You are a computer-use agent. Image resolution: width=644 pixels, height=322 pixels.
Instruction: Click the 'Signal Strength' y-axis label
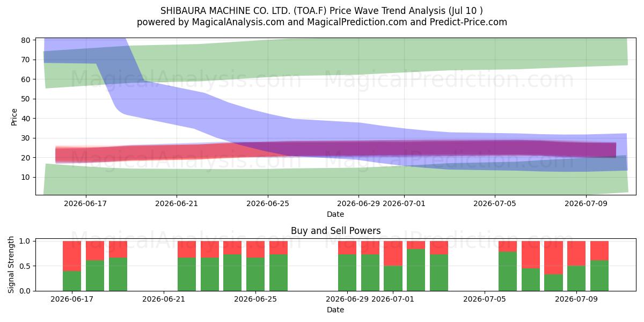pyautogui.click(x=12, y=265)
